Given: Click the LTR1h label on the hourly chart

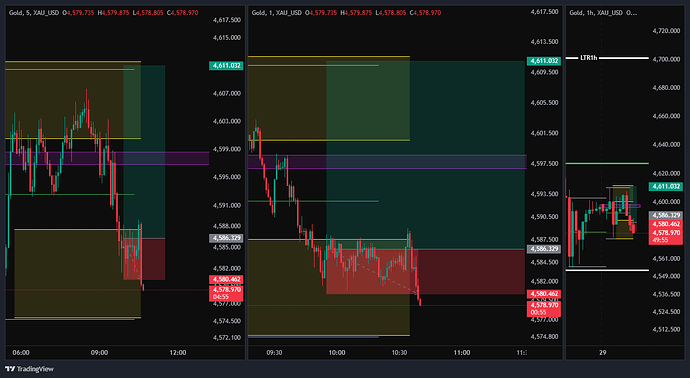Looking at the screenshot, I should (x=588, y=58).
